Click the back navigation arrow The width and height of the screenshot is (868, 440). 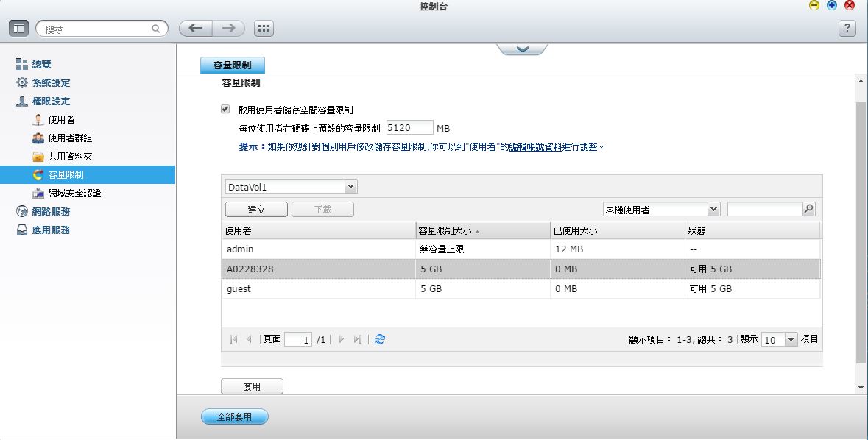[x=195, y=29]
